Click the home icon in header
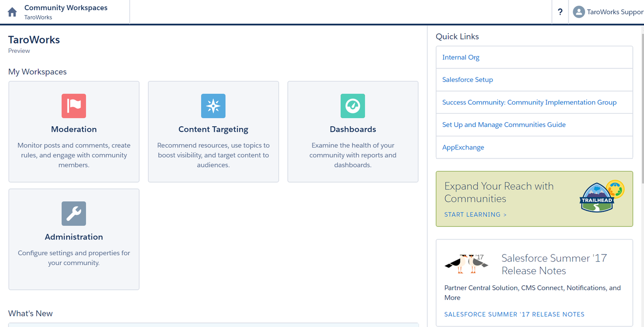 point(12,12)
